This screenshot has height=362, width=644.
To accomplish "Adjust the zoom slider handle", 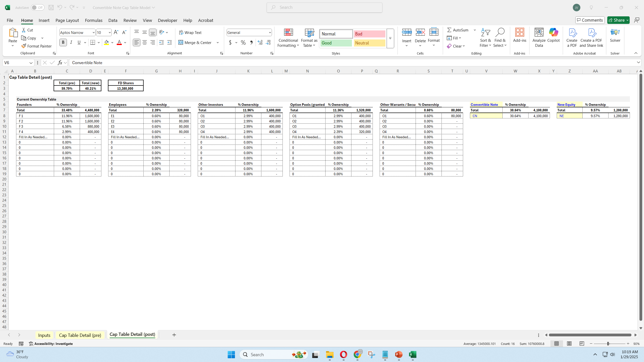I will [x=608, y=344].
